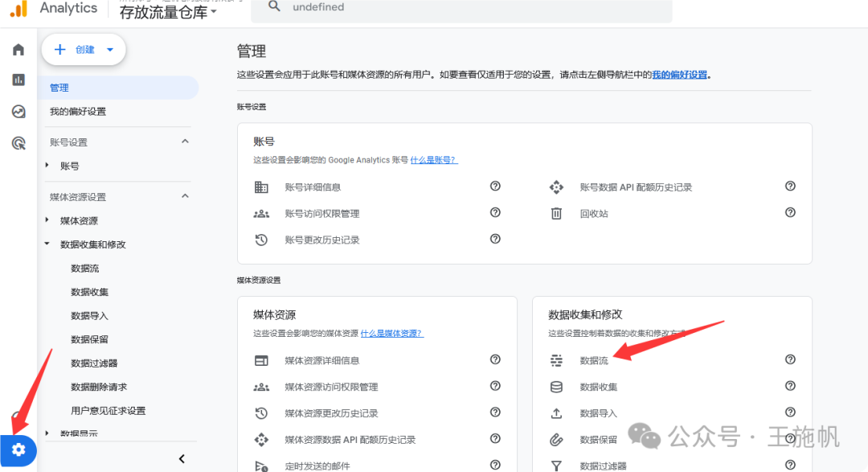This screenshot has height=472, width=868.
Task: Open the Home icon in left rail
Action: [18, 50]
